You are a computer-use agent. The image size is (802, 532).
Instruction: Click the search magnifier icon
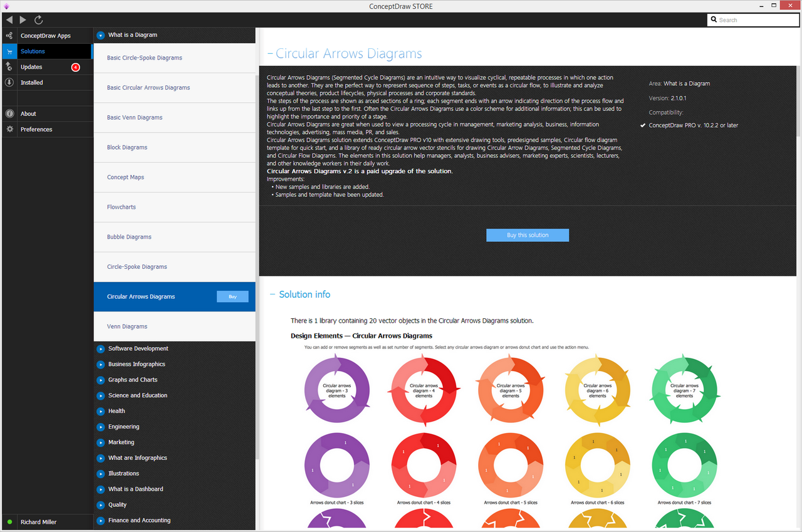click(x=714, y=20)
